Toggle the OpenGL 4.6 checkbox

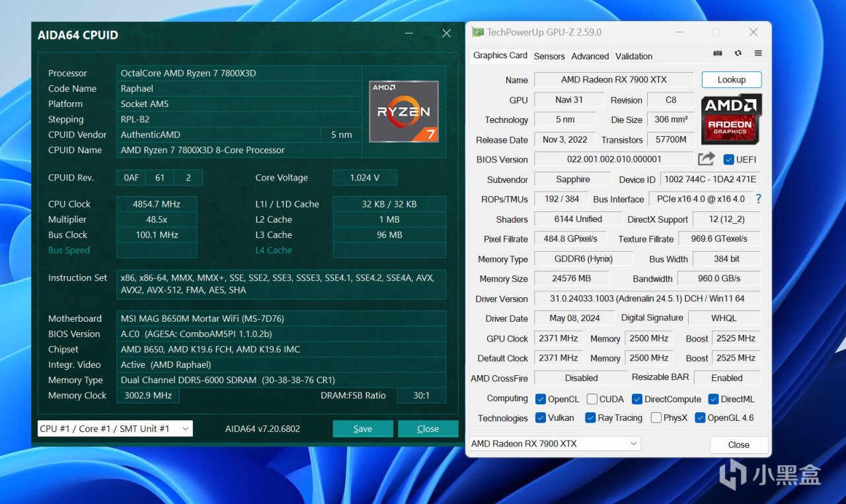pos(701,417)
